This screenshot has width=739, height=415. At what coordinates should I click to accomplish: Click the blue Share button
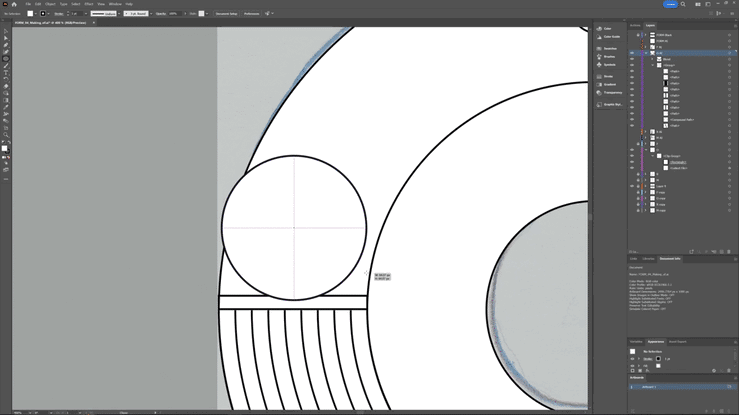[670, 4]
